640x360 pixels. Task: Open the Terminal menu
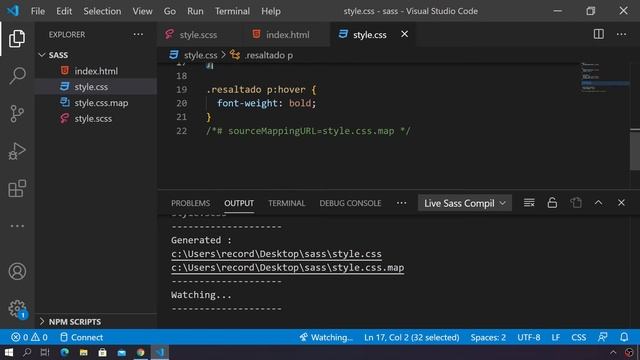click(232, 11)
